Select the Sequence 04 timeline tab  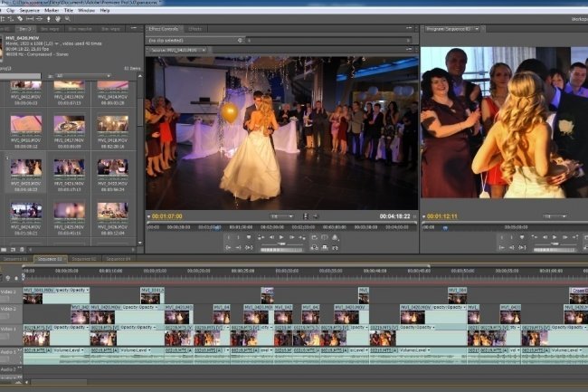[119, 259]
